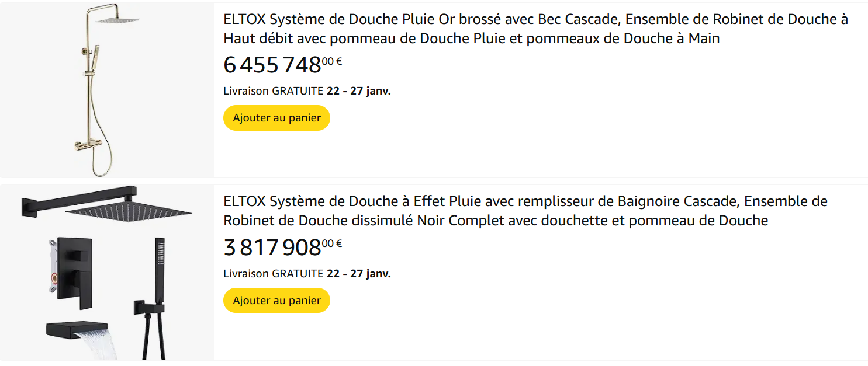Click the gold square rain shower head

[117, 19]
